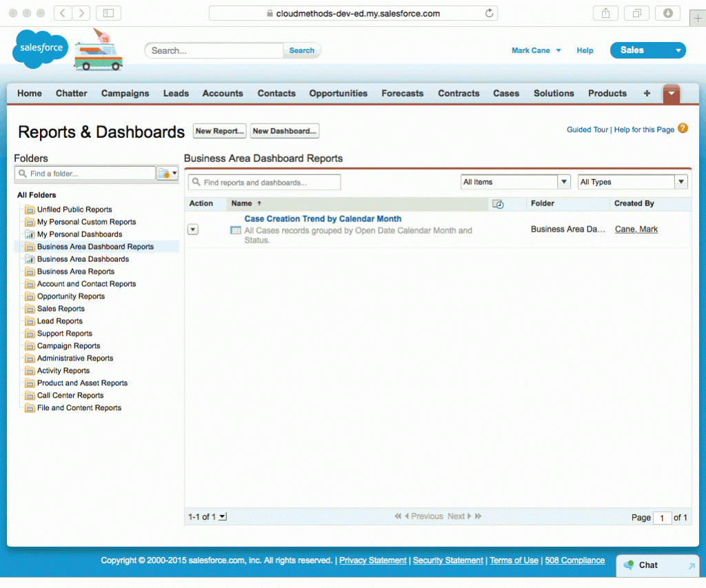
Task: Open the Mark Cane user menu
Action: (536, 50)
